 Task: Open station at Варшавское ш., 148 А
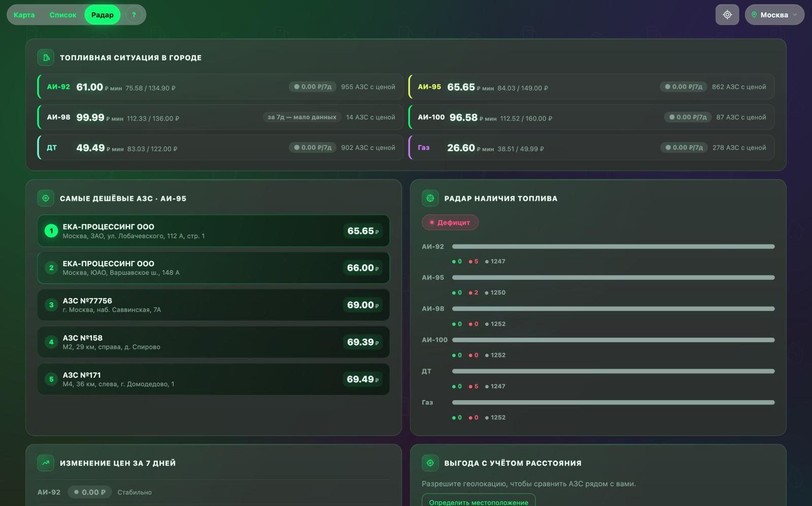click(x=214, y=268)
